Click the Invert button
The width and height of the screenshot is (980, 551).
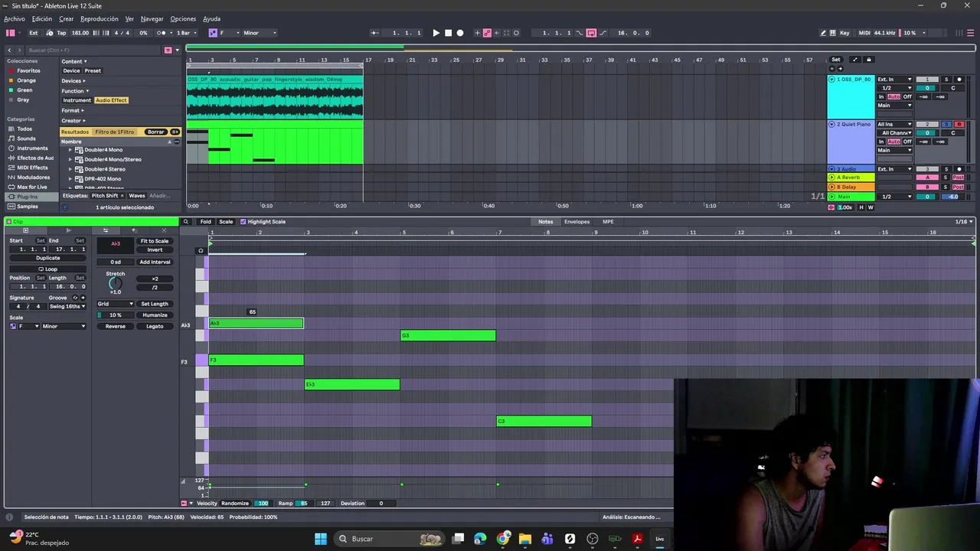[155, 250]
